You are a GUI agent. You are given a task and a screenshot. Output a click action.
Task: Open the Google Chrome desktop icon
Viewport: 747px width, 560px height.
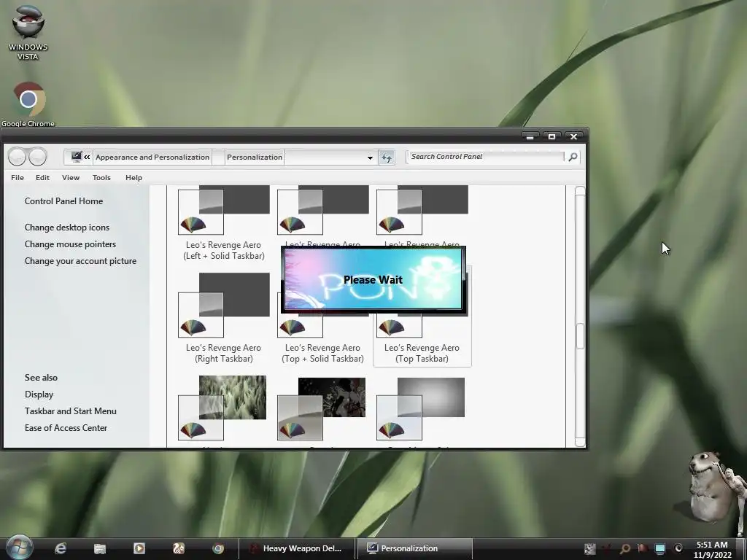(x=28, y=105)
